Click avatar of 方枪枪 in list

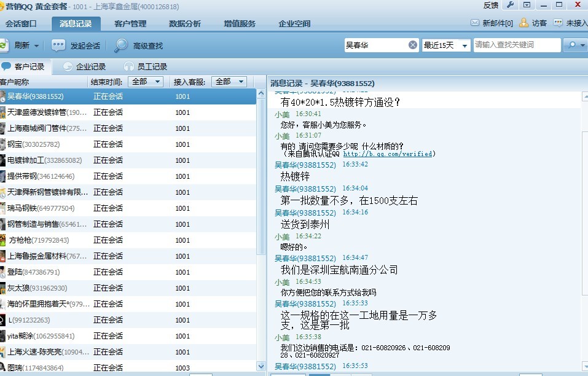[x=2, y=240]
